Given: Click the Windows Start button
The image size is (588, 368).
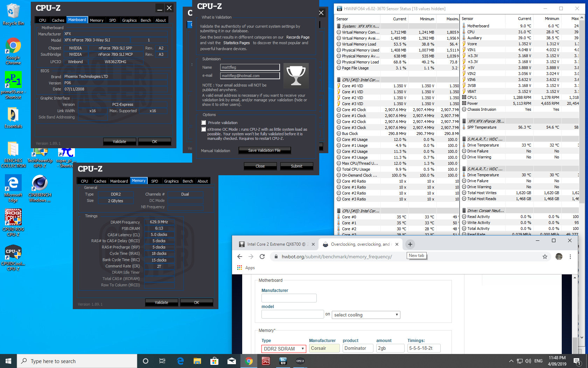Looking at the screenshot, I should coord(8,361).
